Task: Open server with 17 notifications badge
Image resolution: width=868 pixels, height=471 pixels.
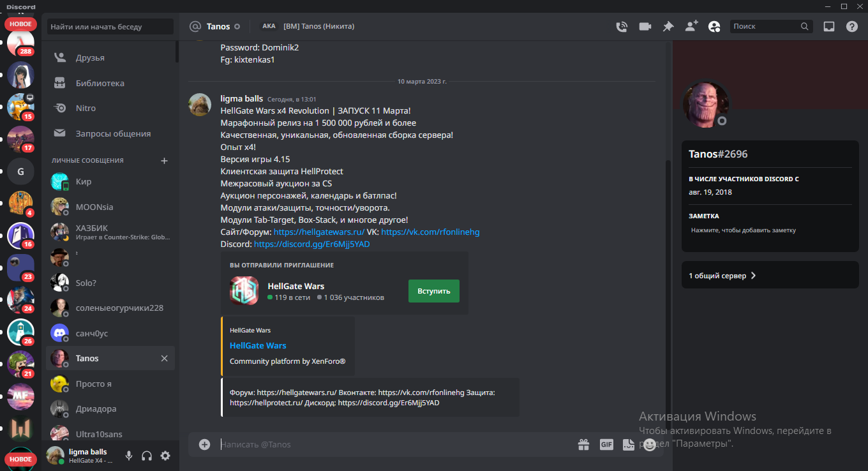Action: 20,139
